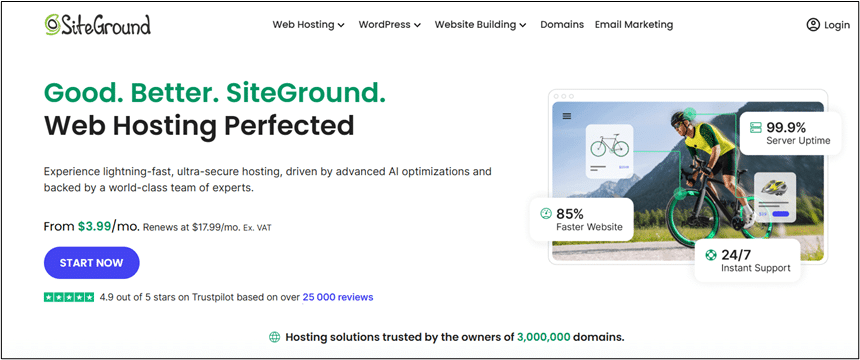
Task: Open the Web Hosting menu
Action: 309,25
